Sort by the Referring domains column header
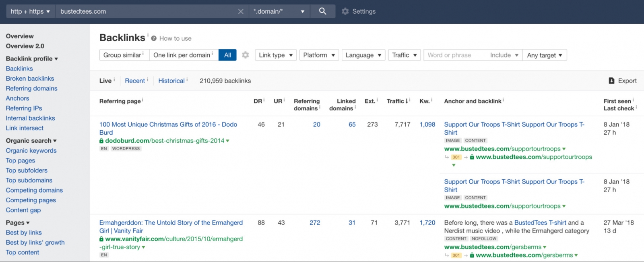Screen dimensions: 644x262 [307, 104]
